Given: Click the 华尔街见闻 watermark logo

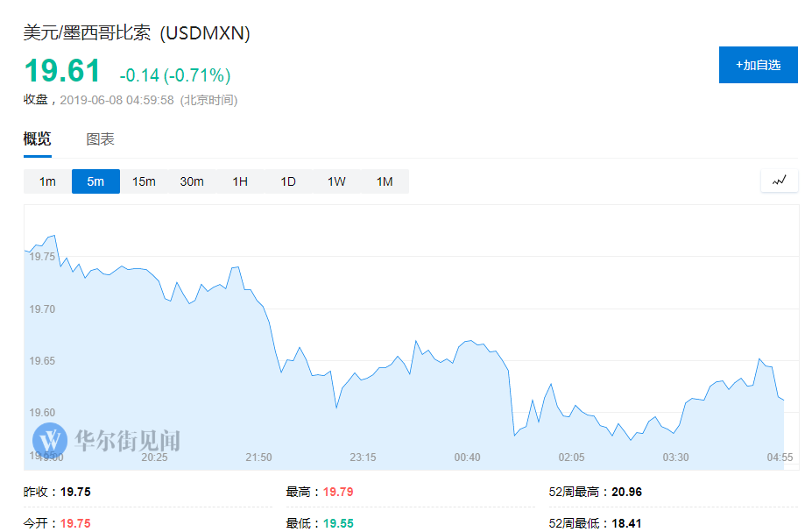Looking at the screenshot, I should pyautogui.click(x=106, y=440).
